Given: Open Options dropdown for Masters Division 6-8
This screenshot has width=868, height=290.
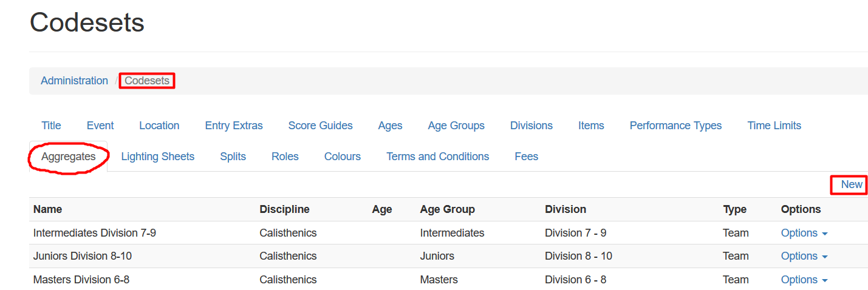Looking at the screenshot, I should [804, 280].
